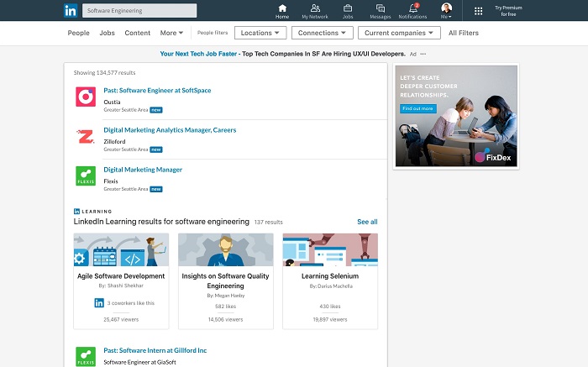
Task: Open My Network people icon
Action: (315, 8)
